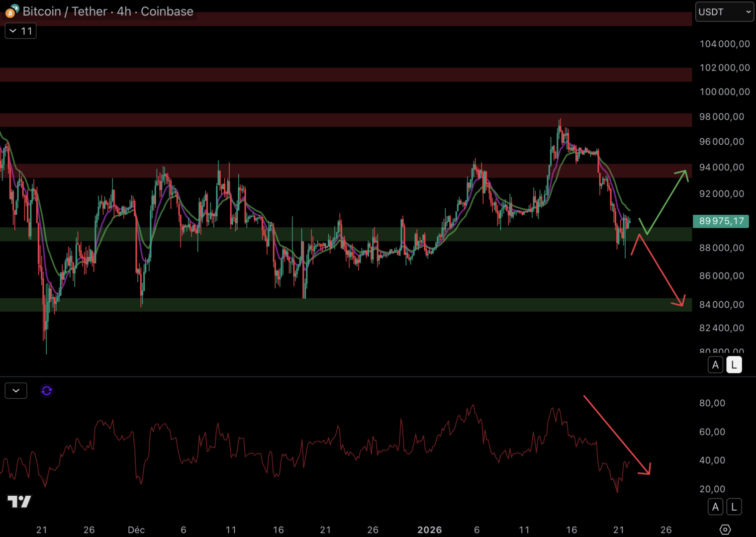Expand the 11 indicators legend

coord(20,31)
